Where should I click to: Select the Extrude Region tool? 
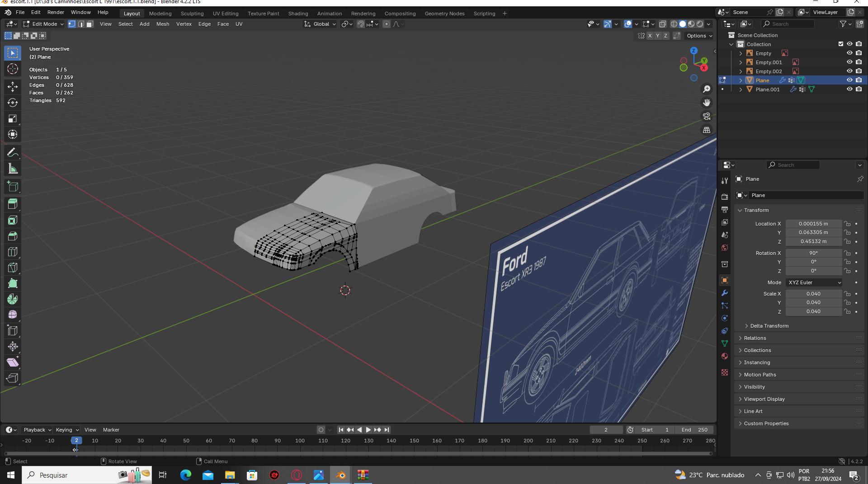tap(13, 204)
